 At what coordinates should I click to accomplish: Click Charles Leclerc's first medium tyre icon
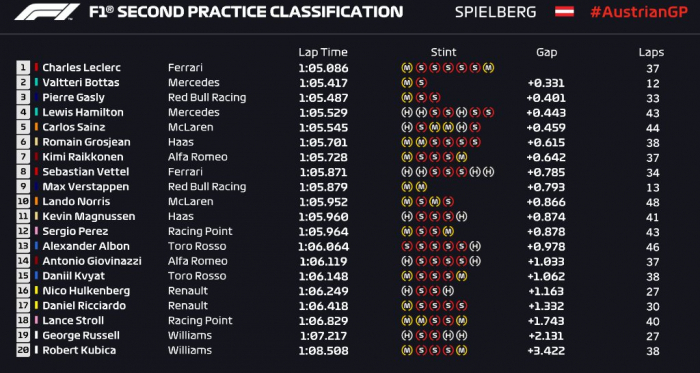[407, 68]
